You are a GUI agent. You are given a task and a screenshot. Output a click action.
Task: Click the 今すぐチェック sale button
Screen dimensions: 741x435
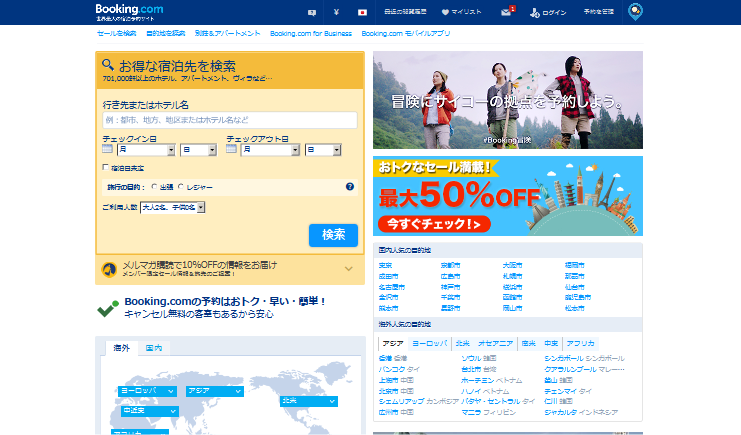coord(434,224)
